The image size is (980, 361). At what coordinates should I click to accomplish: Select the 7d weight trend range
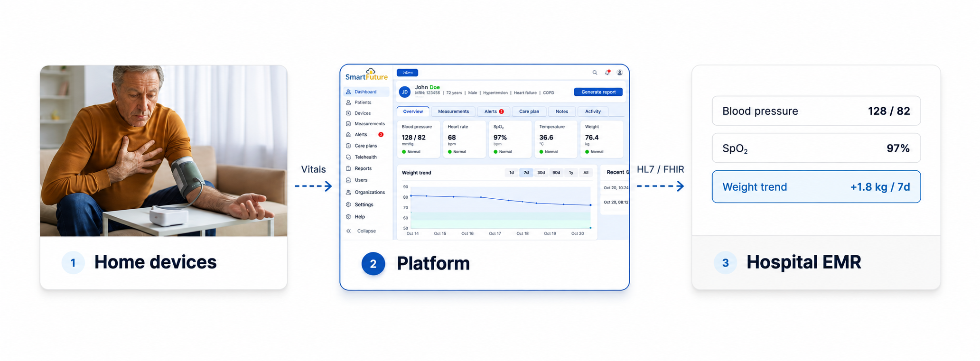point(526,173)
